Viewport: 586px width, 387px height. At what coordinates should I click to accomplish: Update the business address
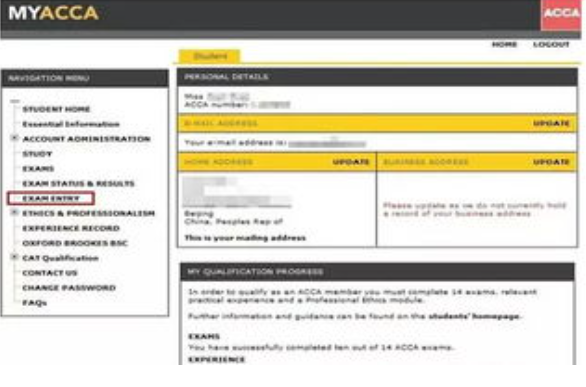point(551,162)
